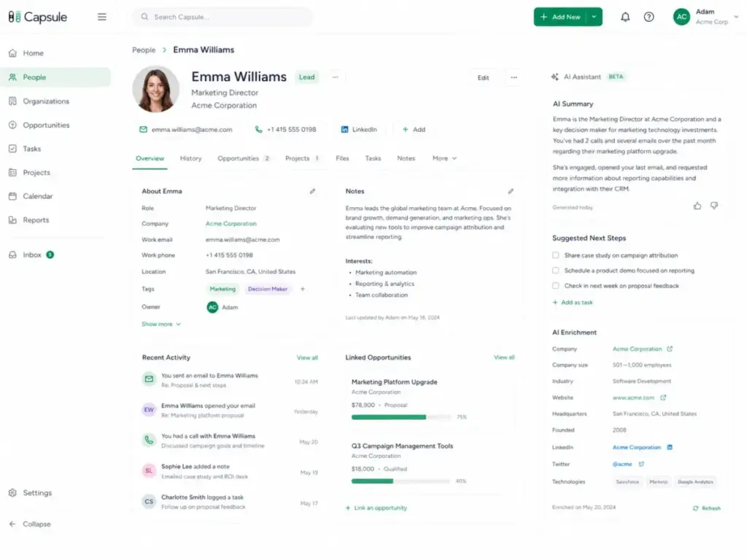
Task: View all Recent Activity
Action: pos(307,357)
